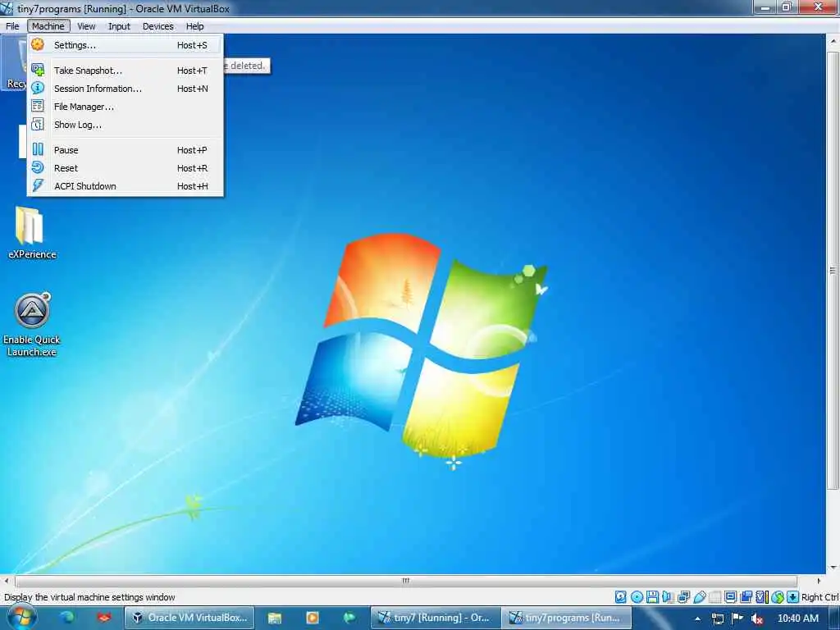
Task: Click the horizontal scrollbar right arrow
Action: coord(819,581)
